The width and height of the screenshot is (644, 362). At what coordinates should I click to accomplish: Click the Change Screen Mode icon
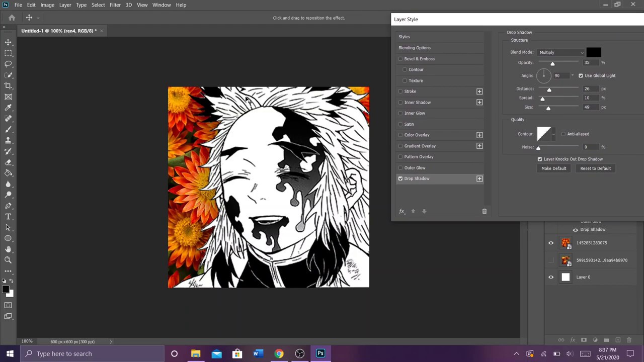tap(8, 316)
